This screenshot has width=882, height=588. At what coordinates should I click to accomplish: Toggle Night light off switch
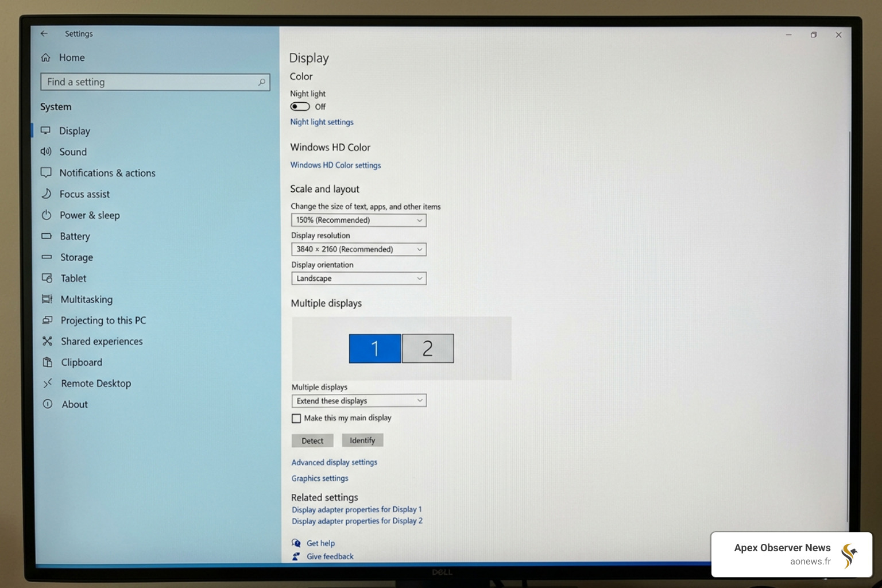(x=300, y=106)
